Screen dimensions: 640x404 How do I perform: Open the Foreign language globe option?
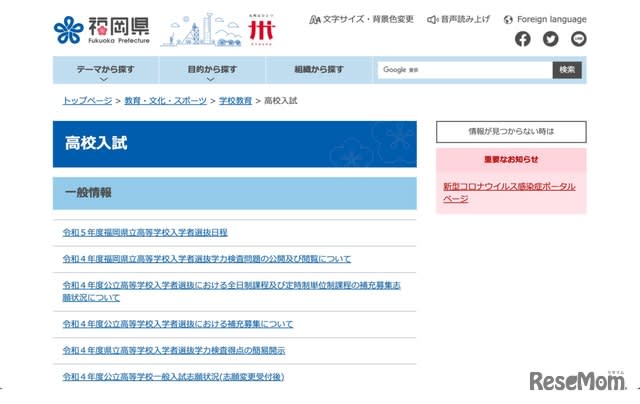click(x=545, y=19)
